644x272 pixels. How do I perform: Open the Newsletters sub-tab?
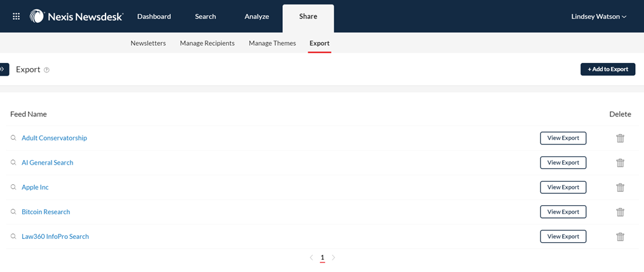(148, 43)
